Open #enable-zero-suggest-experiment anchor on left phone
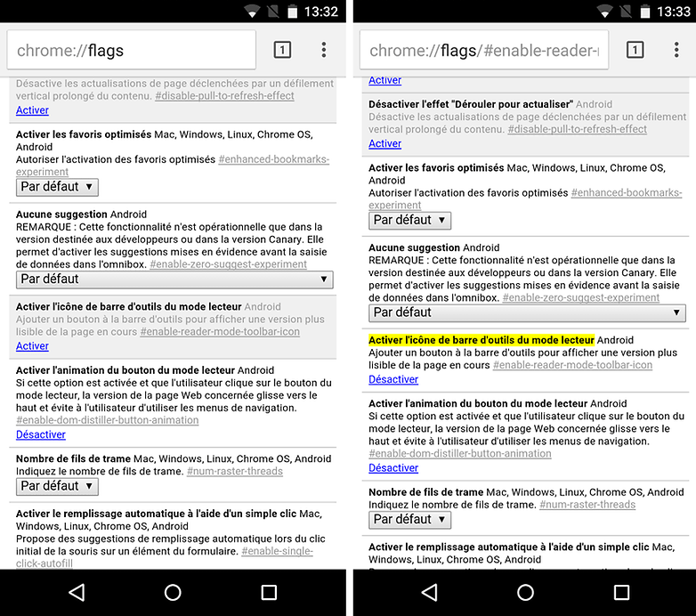This screenshot has width=696, height=616. (228, 264)
